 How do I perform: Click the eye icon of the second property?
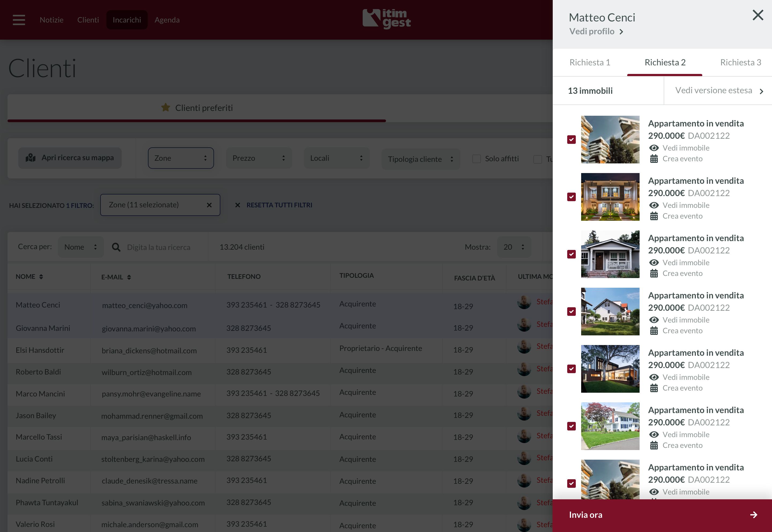[654, 205]
